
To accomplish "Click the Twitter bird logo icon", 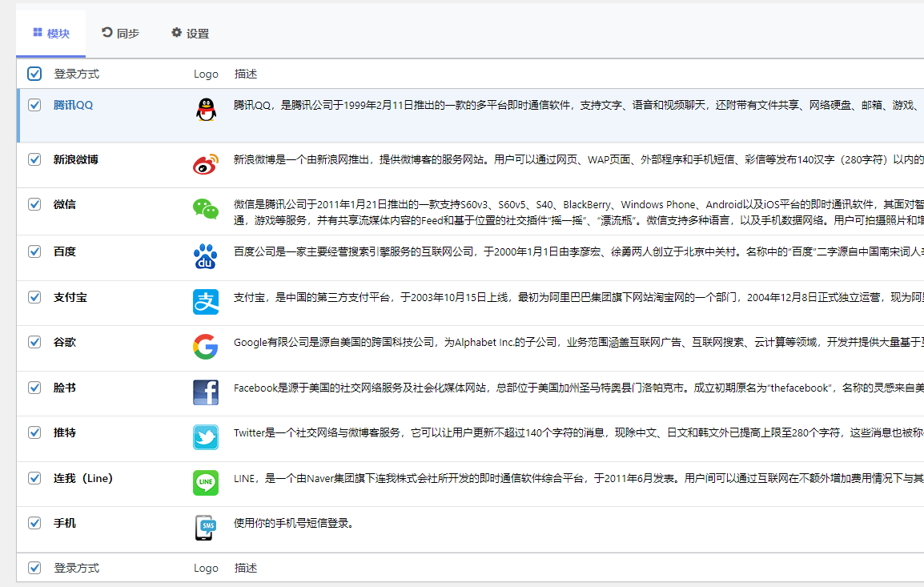I will pyautogui.click(x=206, y=437).
